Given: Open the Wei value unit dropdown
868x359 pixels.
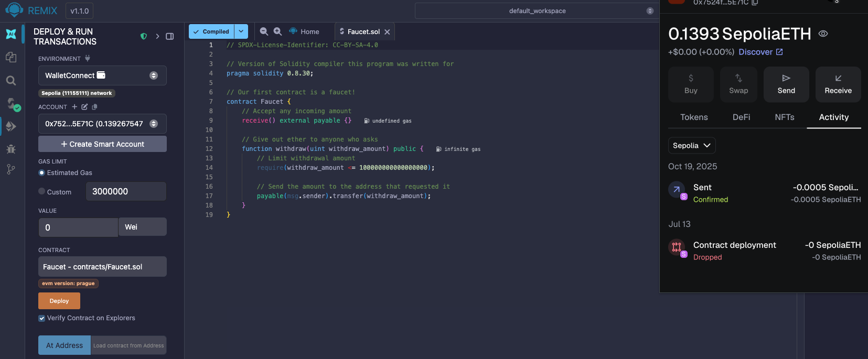Looking at the screenshot, I should click(x=143, y=227).
